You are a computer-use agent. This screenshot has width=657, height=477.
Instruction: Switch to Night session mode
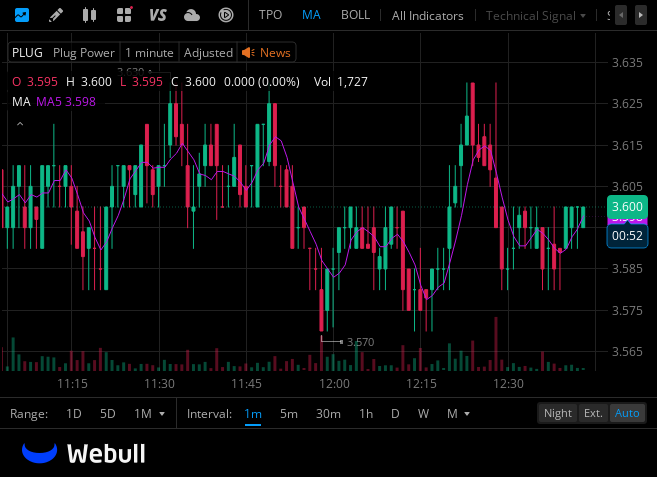[x=558, y=413]
